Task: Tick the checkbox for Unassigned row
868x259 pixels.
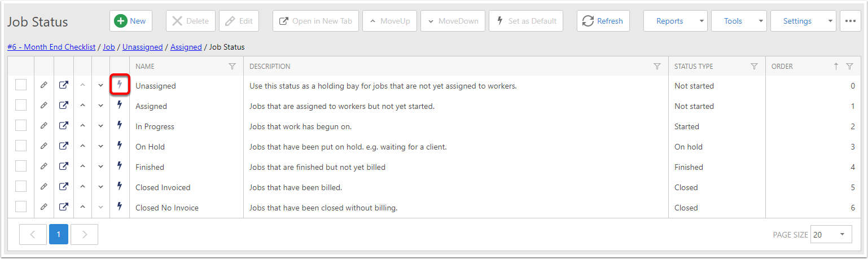Action: click(21, 85)
